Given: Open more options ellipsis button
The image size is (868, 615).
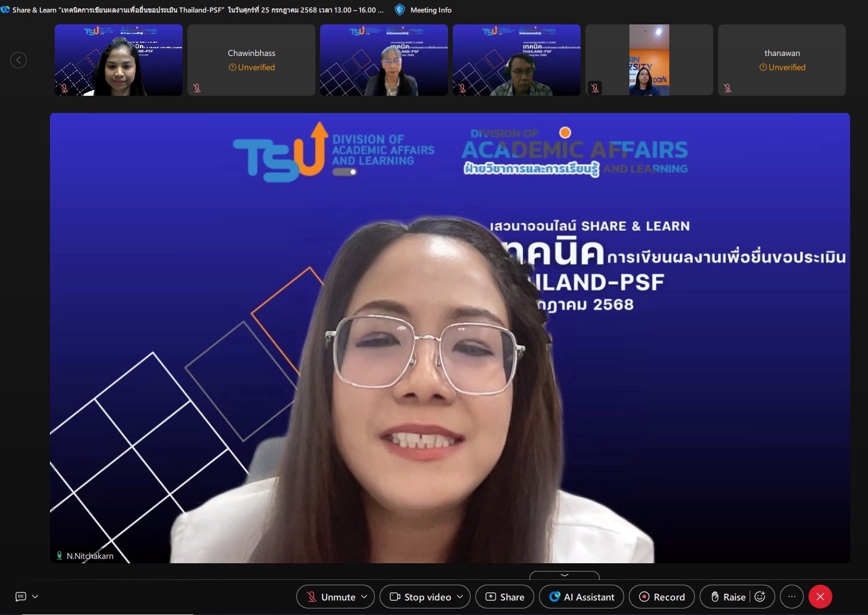Looking at the screenshot, I should point(791,597).
